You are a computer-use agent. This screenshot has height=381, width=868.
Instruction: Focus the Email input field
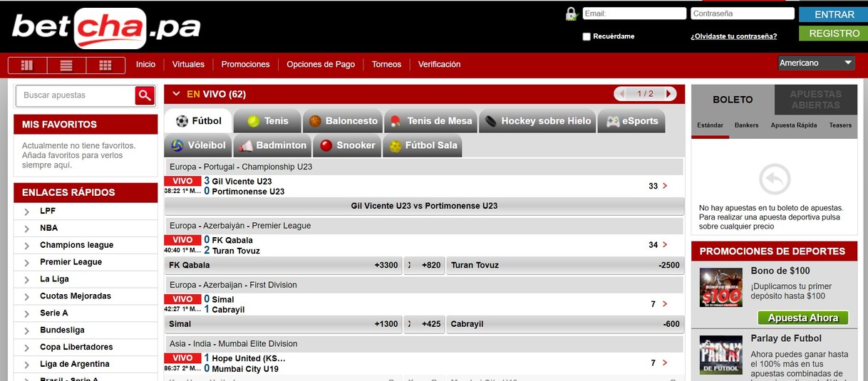(634, 14)
